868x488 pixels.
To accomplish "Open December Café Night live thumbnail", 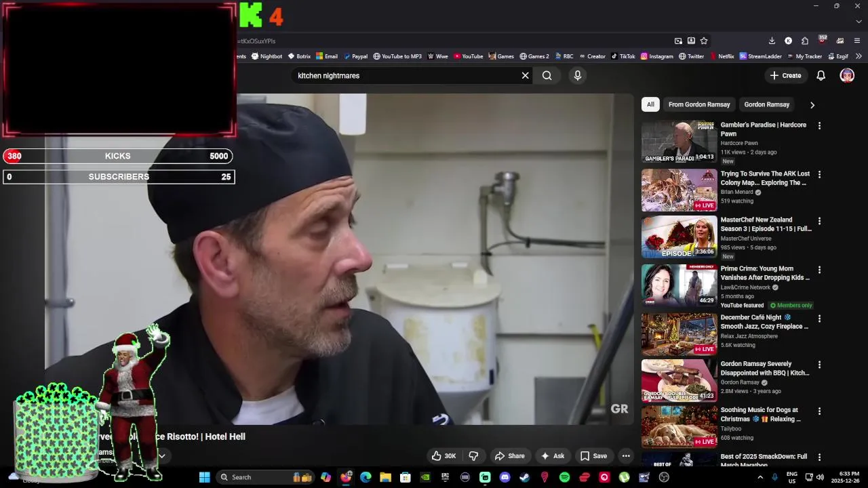I will pos(679,334).
